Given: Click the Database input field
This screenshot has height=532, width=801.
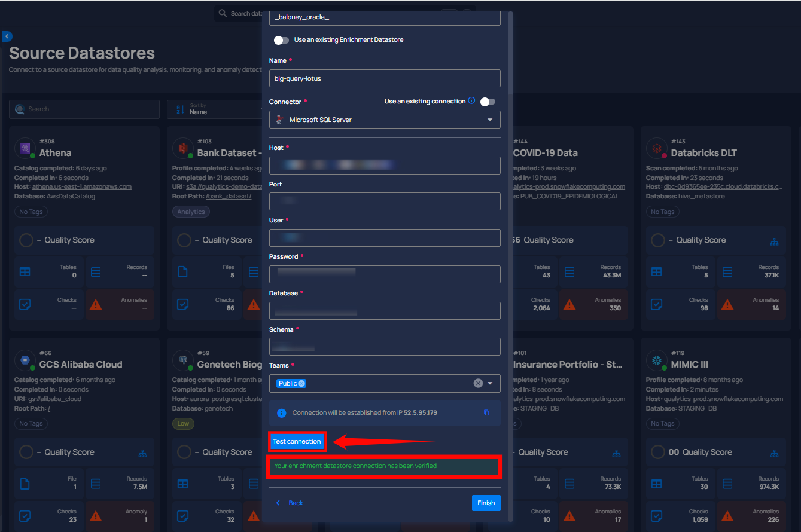Looking at the screenshot, I should 385,311.
